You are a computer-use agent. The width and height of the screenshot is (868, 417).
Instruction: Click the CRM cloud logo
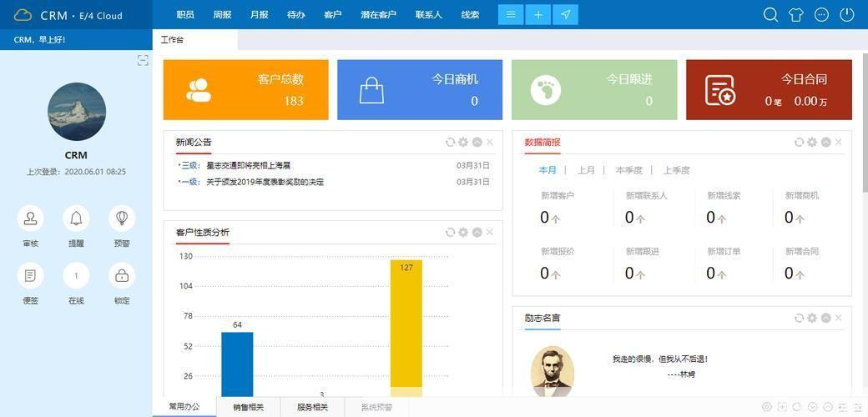[23, 16]
